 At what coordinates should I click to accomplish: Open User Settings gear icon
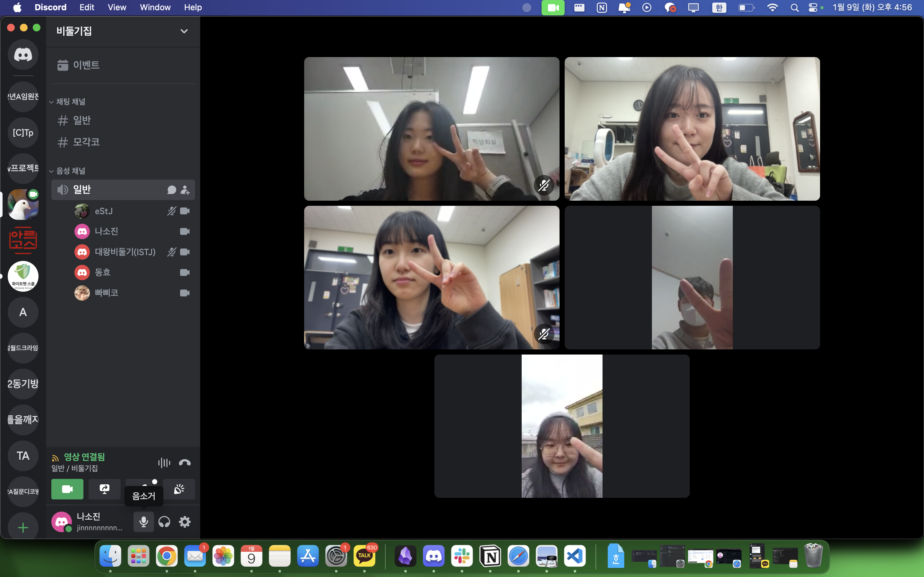coord(185,522)
